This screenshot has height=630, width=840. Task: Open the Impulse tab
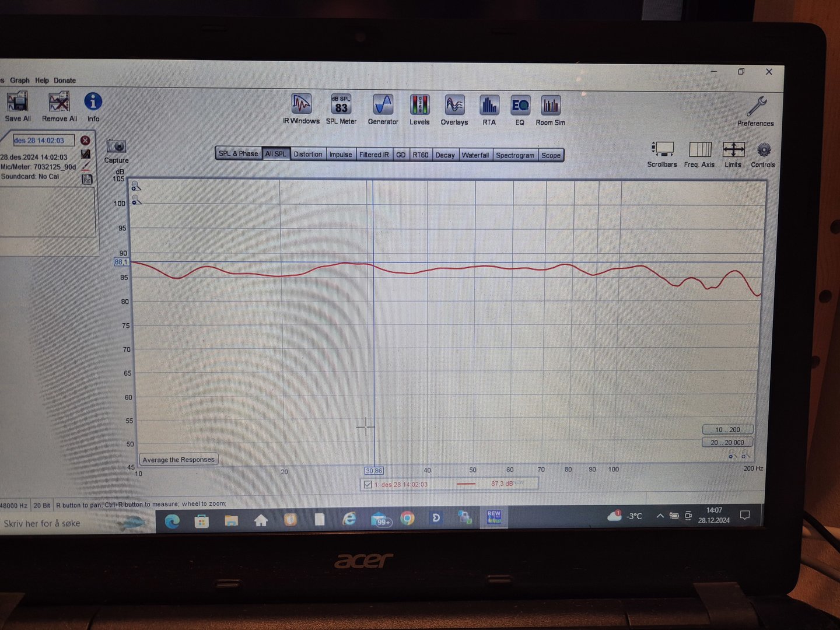click(x=341, y=155)
